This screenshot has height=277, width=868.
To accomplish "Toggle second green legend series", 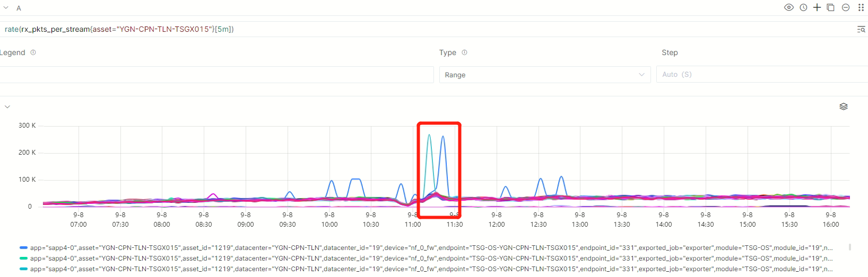I will pyautogui.click(x=424, y=258).
